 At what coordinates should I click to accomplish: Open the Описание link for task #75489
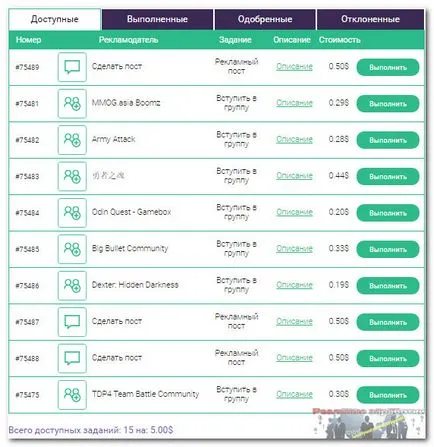pyautogui.click(x=294, y=67)
